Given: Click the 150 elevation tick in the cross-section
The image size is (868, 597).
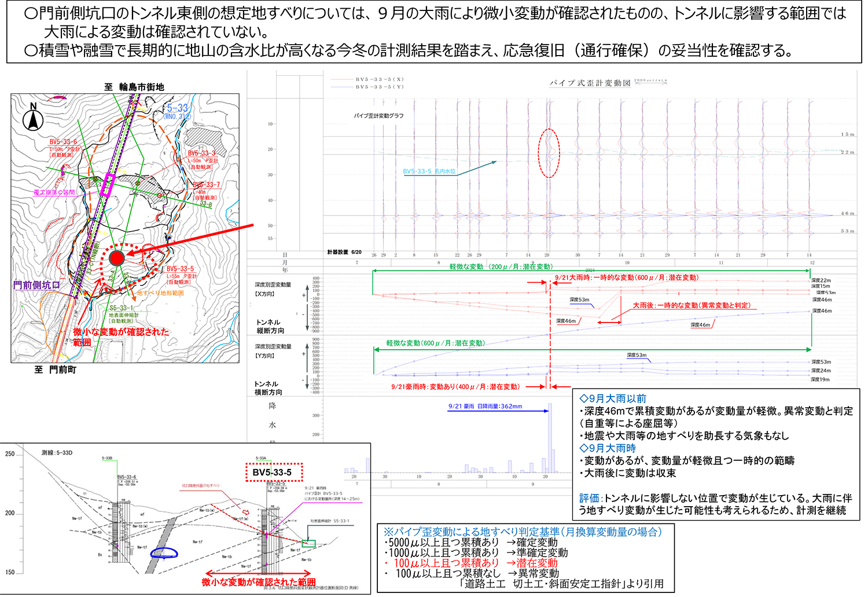Looking at the screenshot, I should pos(10,572).
